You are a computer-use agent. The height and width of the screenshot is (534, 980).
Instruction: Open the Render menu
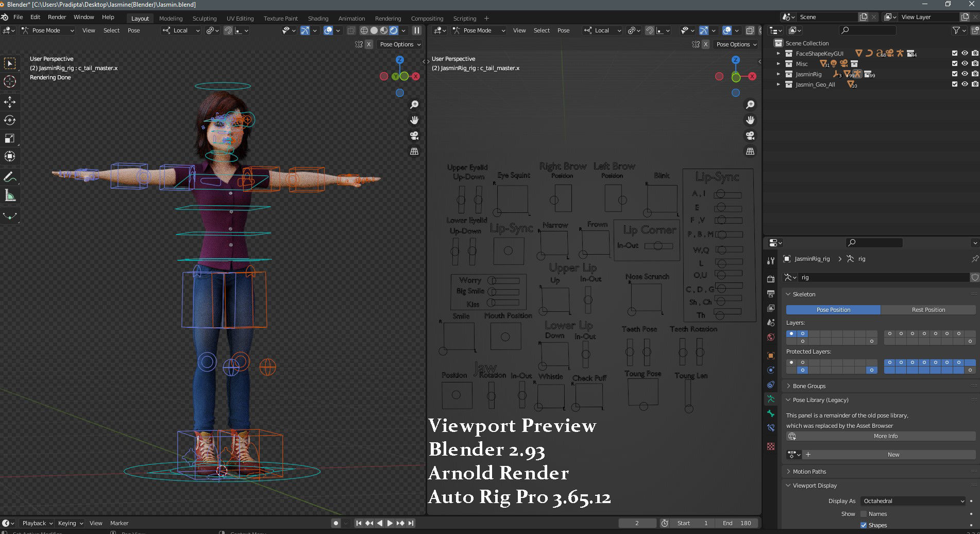tap(57, 17)
